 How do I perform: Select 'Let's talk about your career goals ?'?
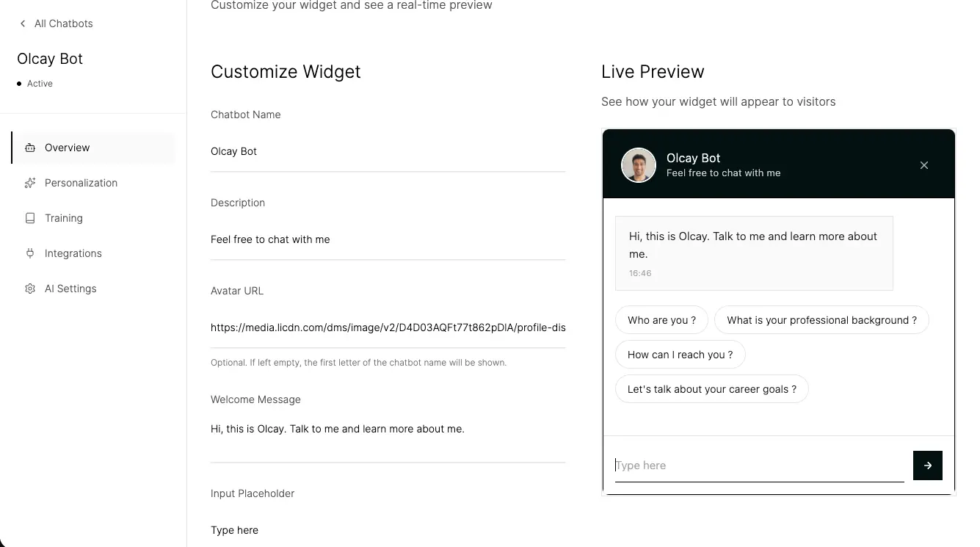coord(711,389)
